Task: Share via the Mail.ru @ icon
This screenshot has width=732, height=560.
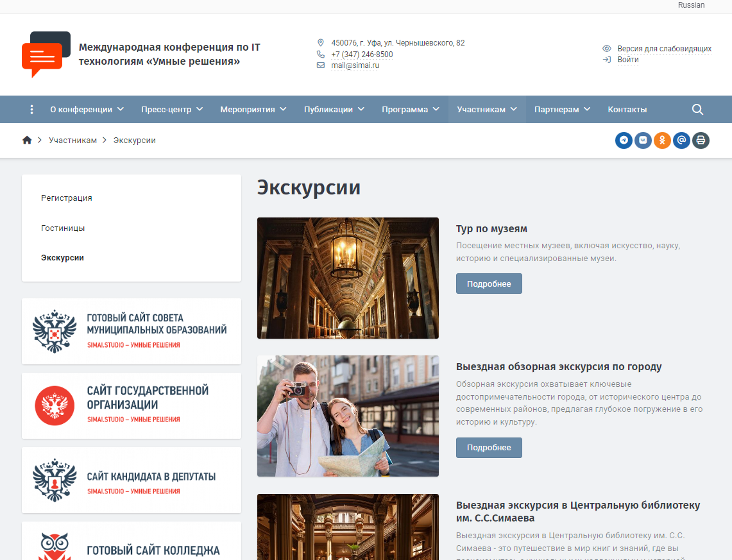Action: [x=681, y=140]
